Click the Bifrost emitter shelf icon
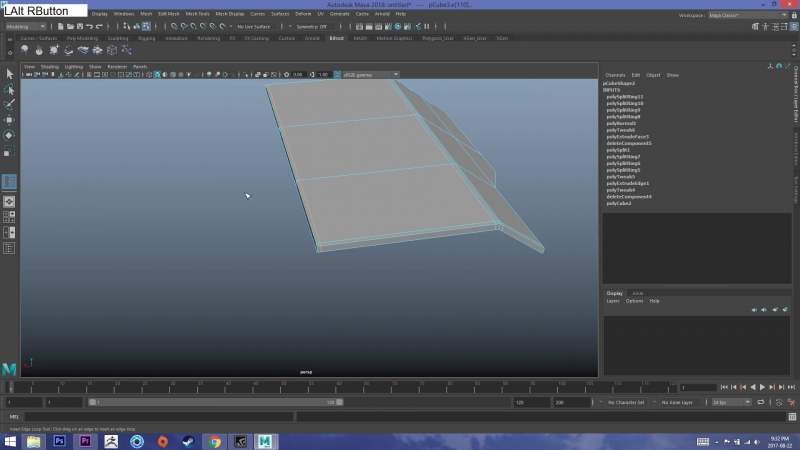 54,50
